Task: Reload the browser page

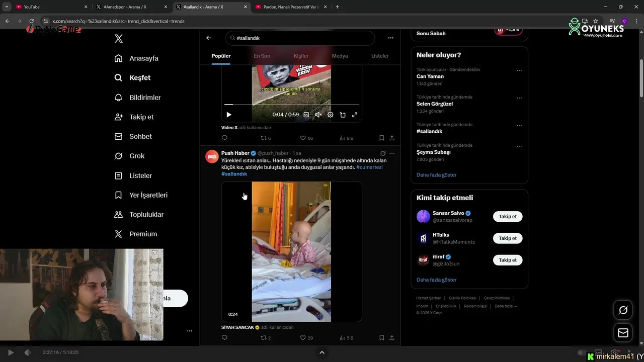Action: tap(31, 21)
